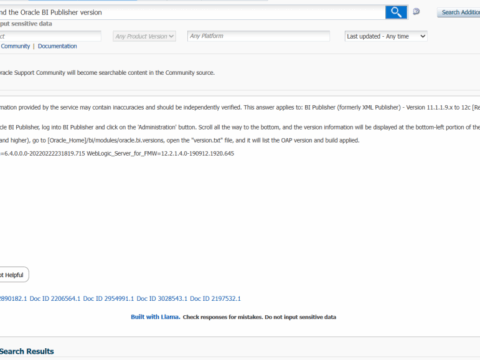This screenshot has width=480, height=360.
Task: Open Doc ID 2954991.1 reference
Action: (108, 298)
